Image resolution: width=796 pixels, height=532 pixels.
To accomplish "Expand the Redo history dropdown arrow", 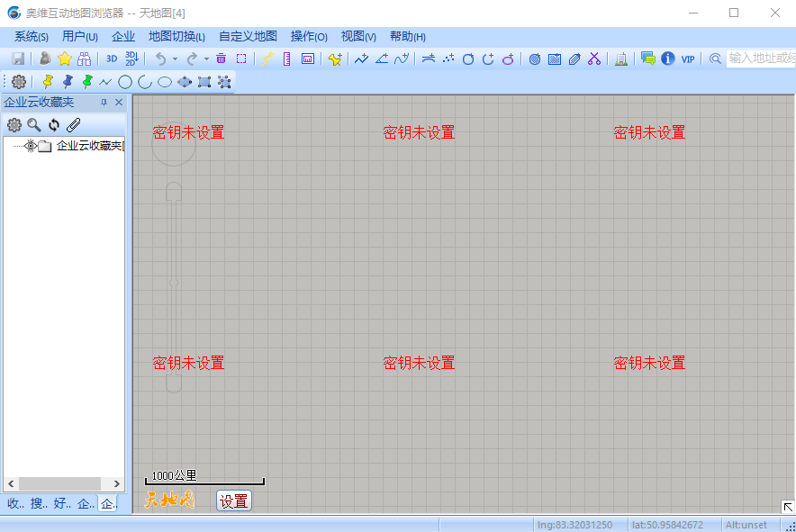I will click(x=206, y=59).
